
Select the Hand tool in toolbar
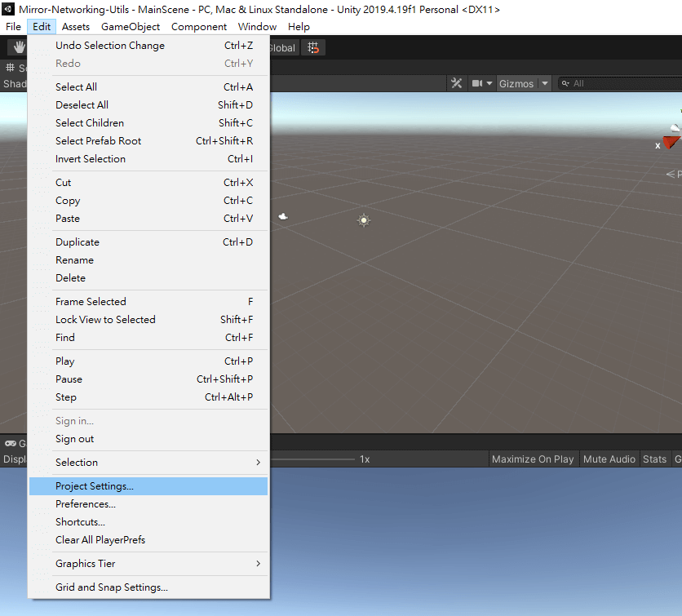tap(18, 47)
